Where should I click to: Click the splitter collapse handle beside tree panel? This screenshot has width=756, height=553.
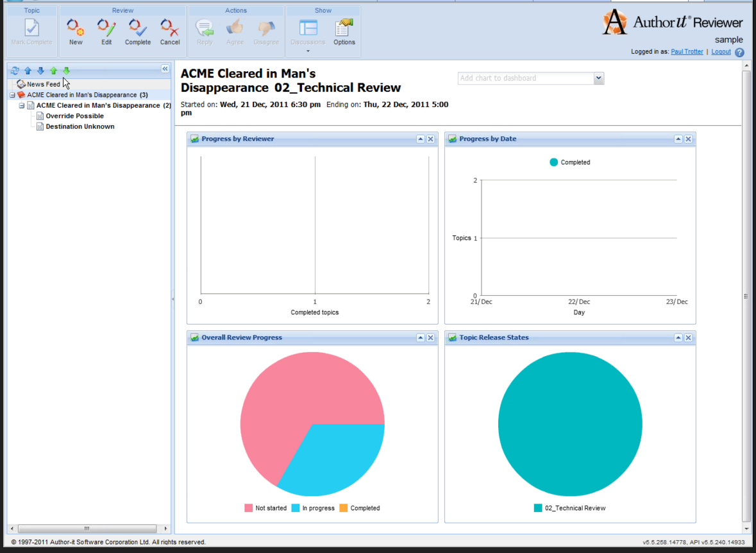click(172, 299)
